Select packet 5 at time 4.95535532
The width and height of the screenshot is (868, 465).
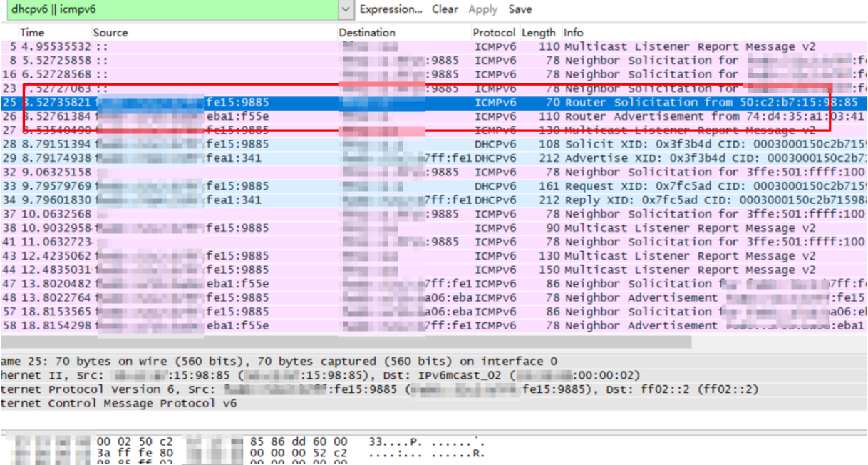pyautogui.click(x=434, y=46)
